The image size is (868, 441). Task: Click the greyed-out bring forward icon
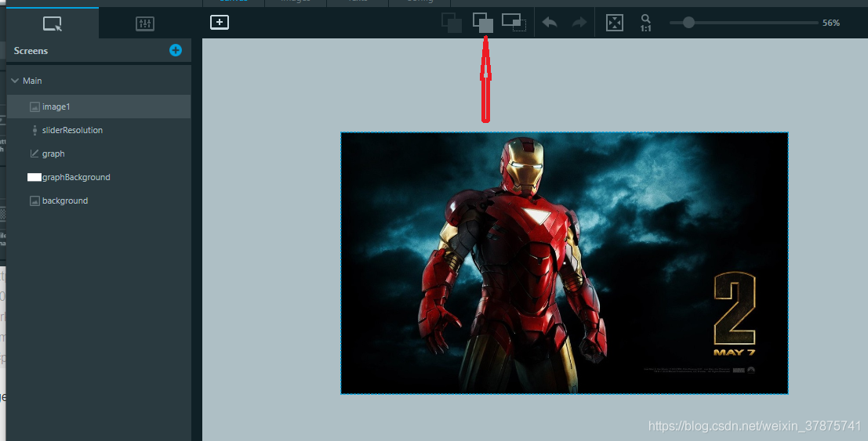(452, 23)
